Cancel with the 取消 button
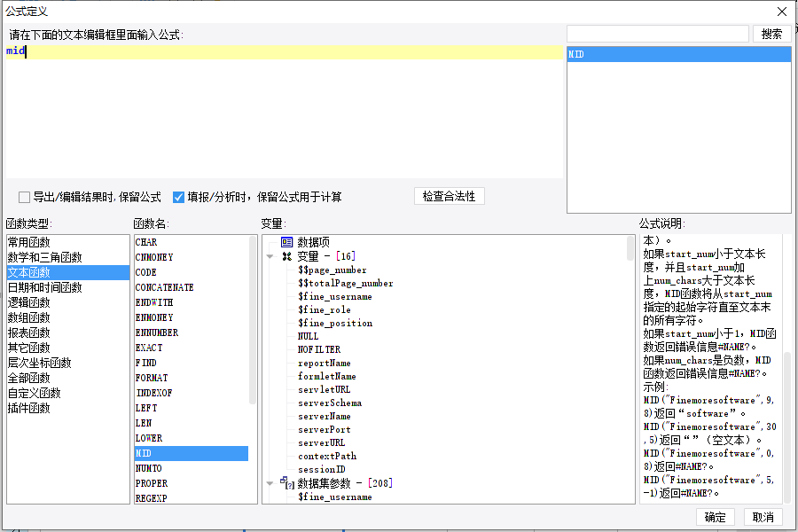 (x=763, y=517)
